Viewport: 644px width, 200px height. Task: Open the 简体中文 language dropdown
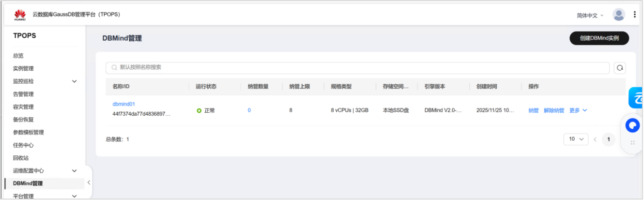tap(590, 15)
